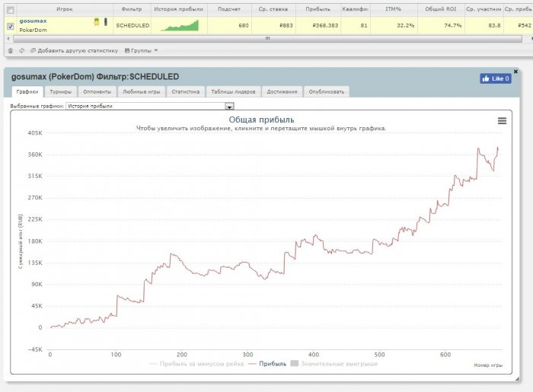Open the chart hamburger menu icon
The width and height of the screenshot is (533, 392).
coord(502,120)
